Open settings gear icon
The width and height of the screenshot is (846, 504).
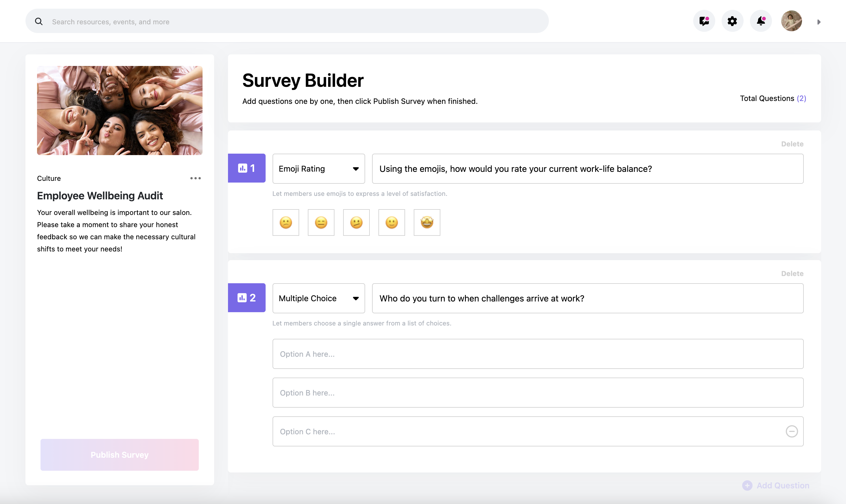[x=732, y=21]
